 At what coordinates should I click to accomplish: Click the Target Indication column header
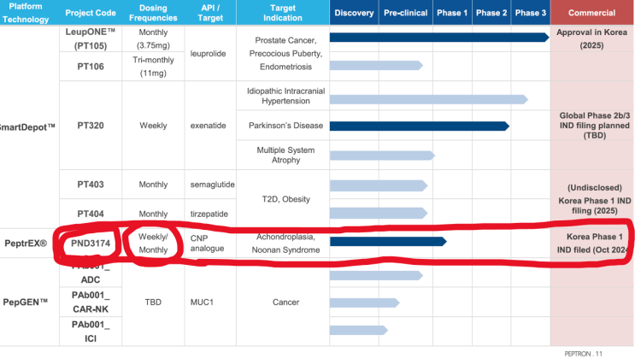[x=283, y=13]
